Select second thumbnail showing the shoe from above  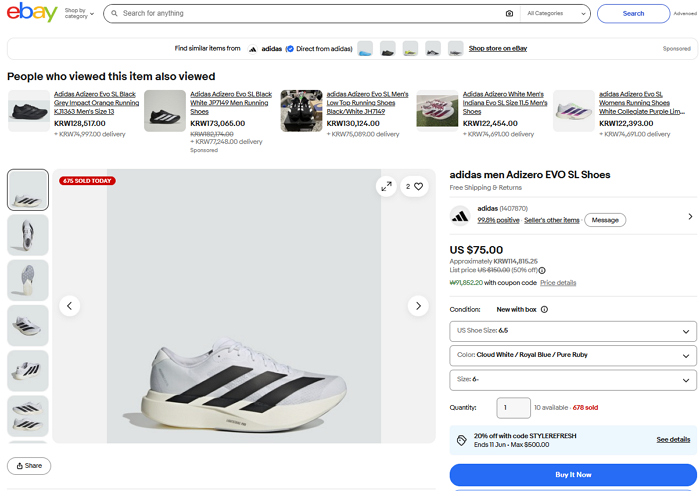tap(28, 235)
